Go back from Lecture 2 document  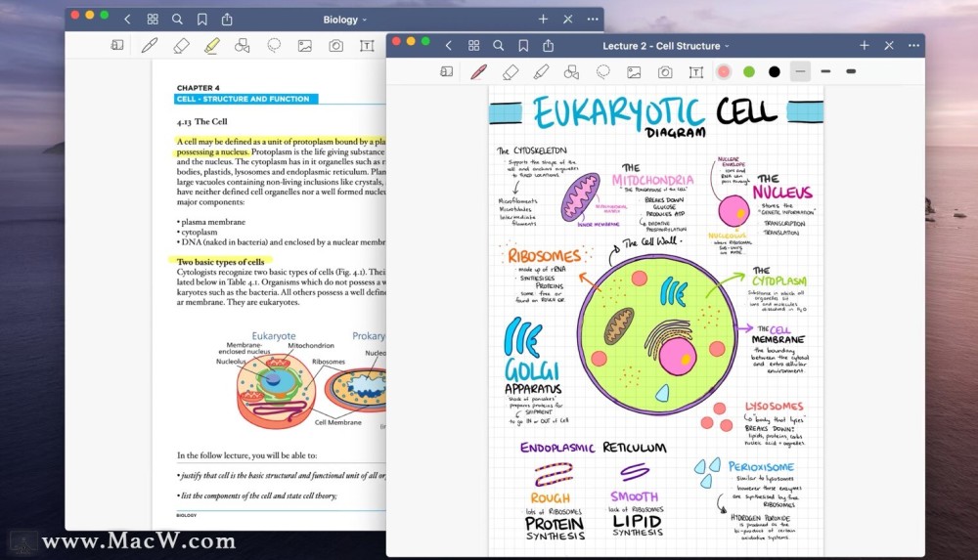click(x=449, y=46)
